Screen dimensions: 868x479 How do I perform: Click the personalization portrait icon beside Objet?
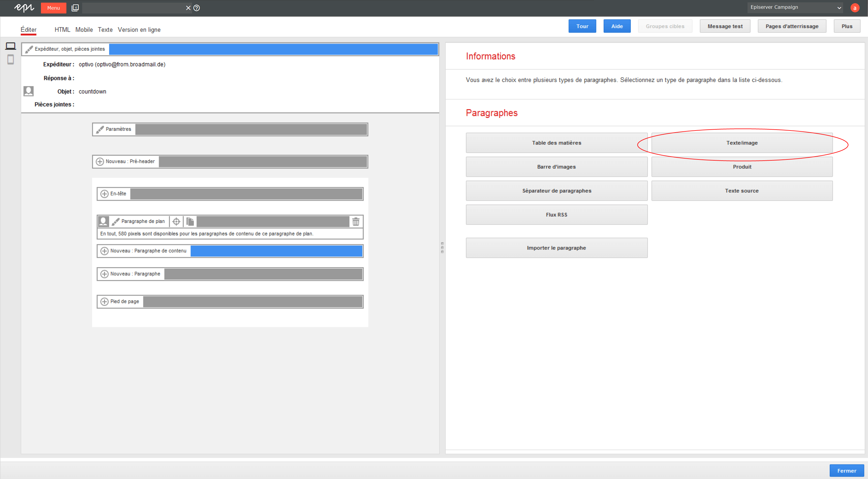click(29, 91)
